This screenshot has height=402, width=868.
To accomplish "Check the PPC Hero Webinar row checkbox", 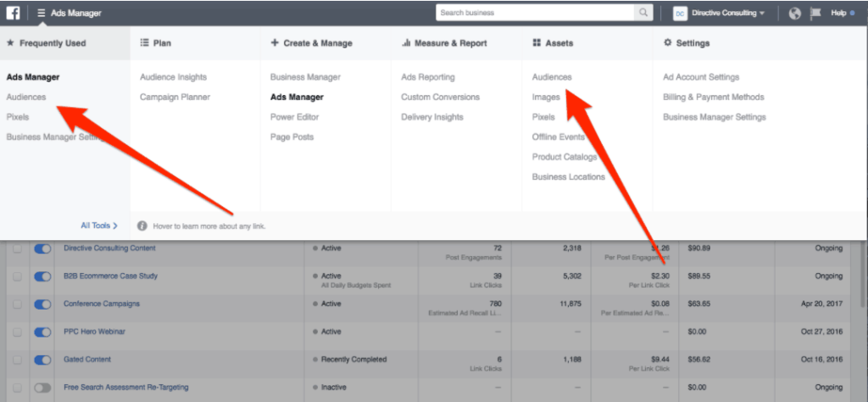I will click(18, 332).
